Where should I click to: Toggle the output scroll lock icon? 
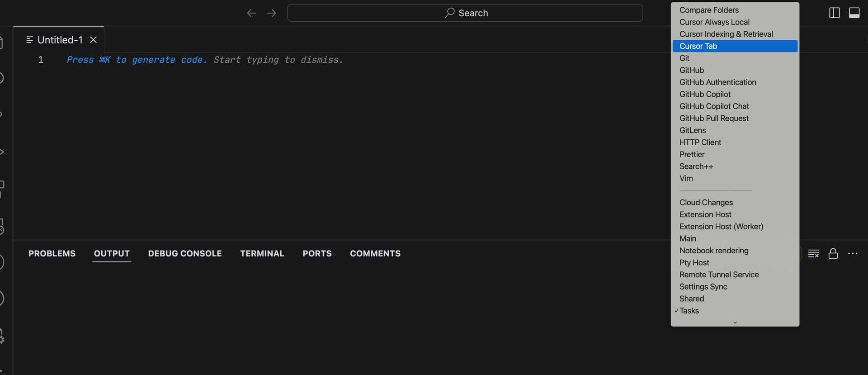[x=833, y=254]
